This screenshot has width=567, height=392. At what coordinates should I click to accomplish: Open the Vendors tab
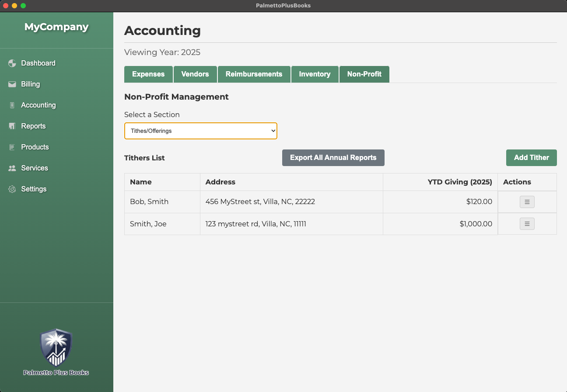195,74
